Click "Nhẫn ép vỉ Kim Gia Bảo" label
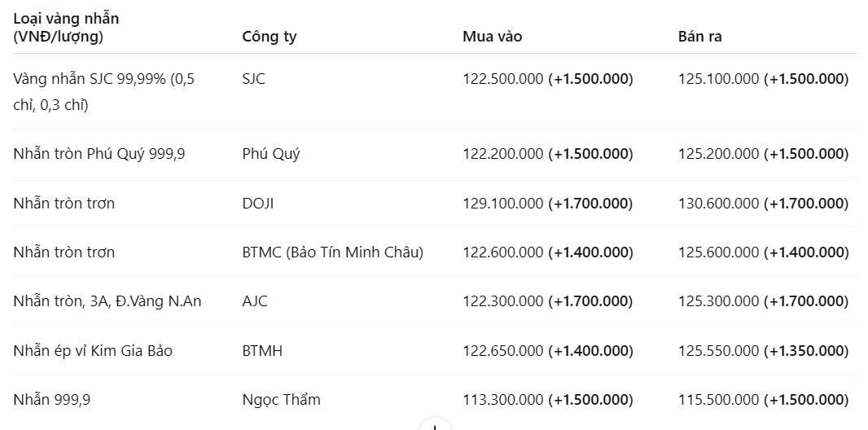Image resolution: width=868 pixels, height=430 pixels. (93, 351)
